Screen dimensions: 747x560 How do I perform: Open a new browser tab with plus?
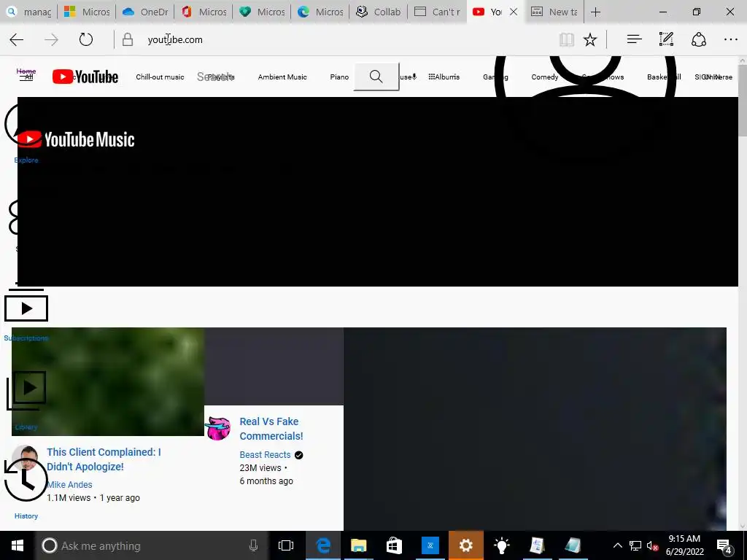(x=595, y=12)
